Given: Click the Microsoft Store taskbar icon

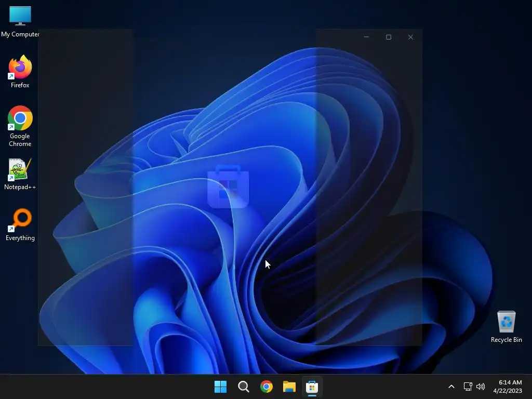Looking at the screenshot, I should click(x=312, y=387).
